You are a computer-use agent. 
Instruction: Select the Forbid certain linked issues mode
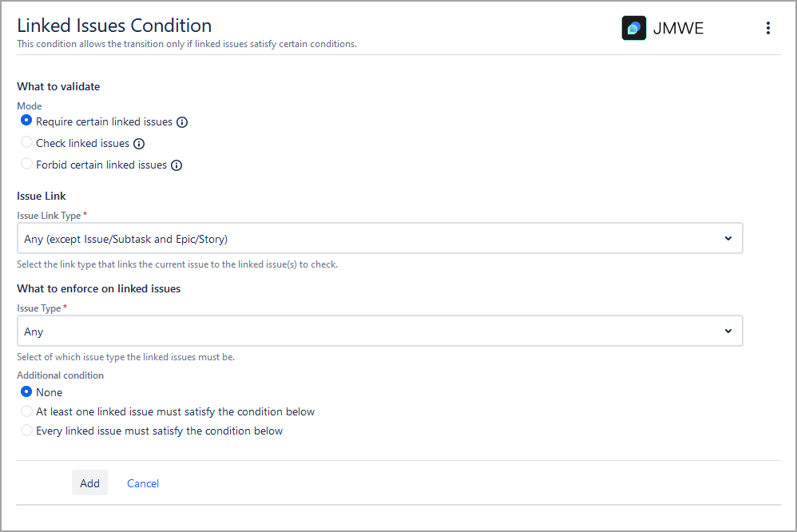click(x=26, y=164)
